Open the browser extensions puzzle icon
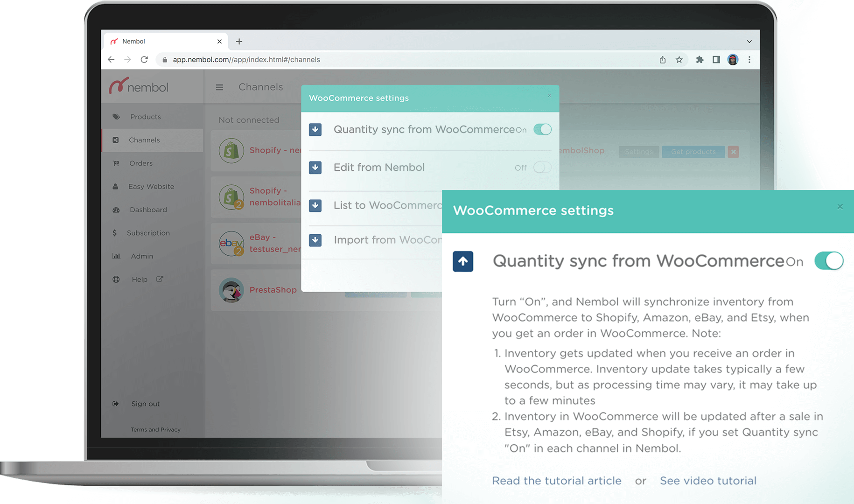 tap(700, 60)
